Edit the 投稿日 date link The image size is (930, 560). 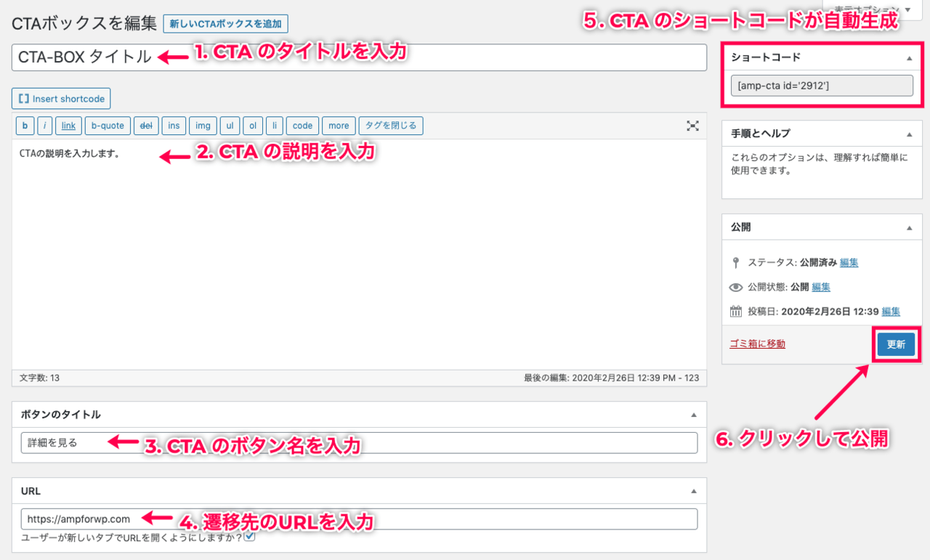point(891,312)
